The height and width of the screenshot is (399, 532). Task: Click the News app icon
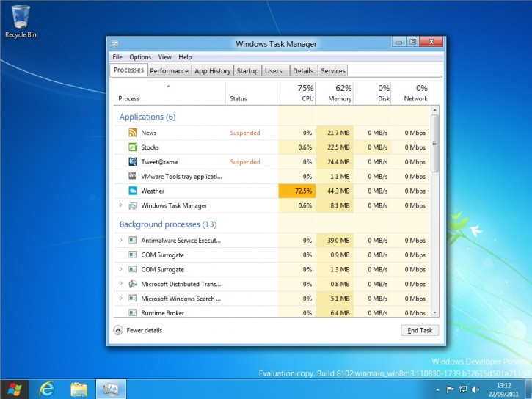(x=133, y=133)
